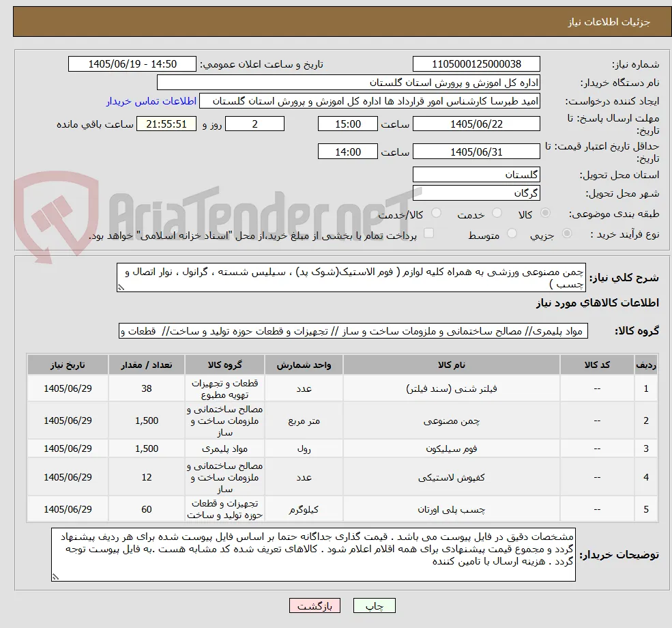The height and width of the screenshot is (628, 672).
Task: Click the تاریخ نیاز column header
Action: point(68,365)
